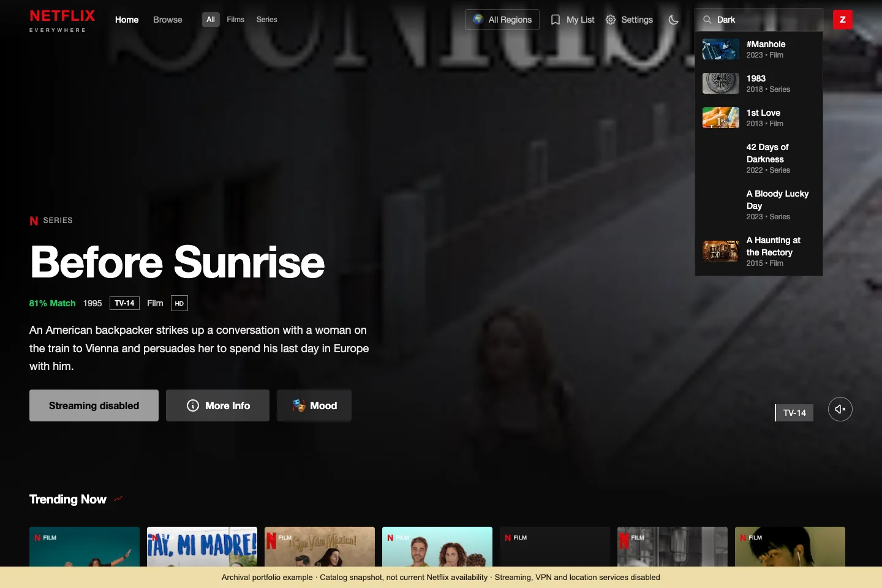The width and height of the screenshot is (882, 588).
Task: Click the Netflix Everywhere logo
Action: (62, 20)
